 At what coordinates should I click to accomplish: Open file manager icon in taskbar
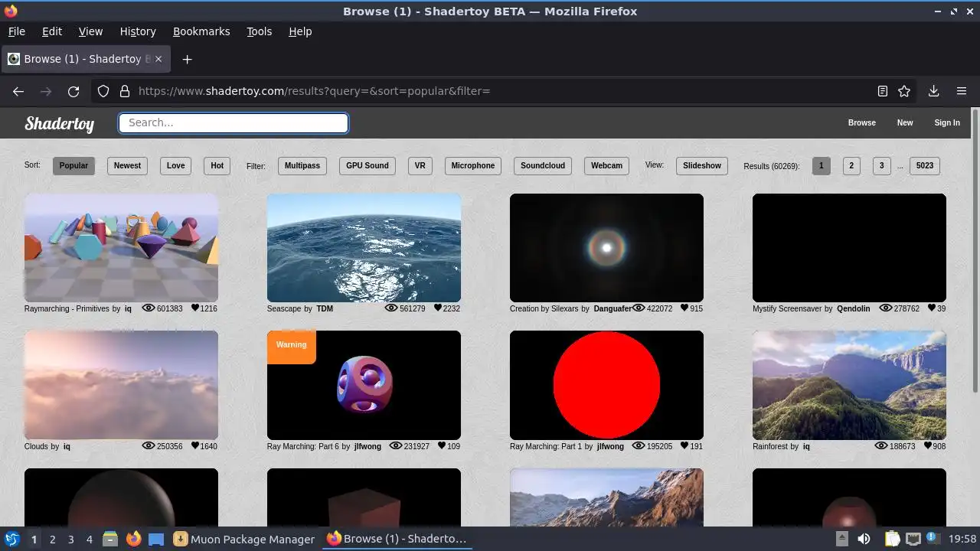[109, 539]
